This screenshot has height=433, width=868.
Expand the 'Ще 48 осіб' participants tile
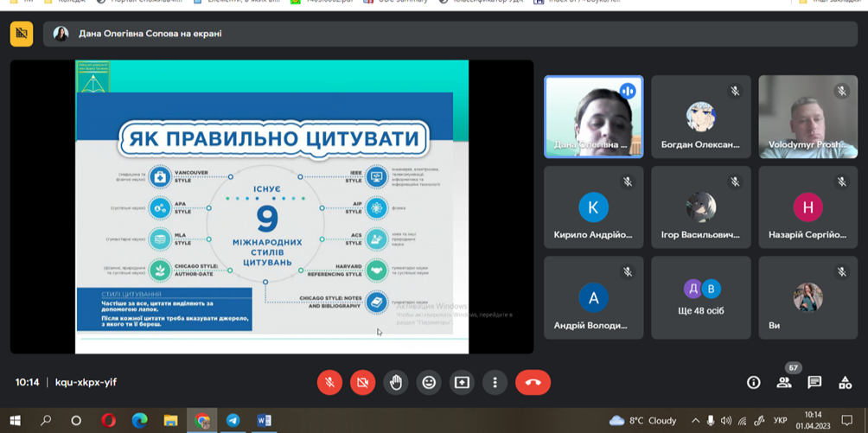point(700,296)
